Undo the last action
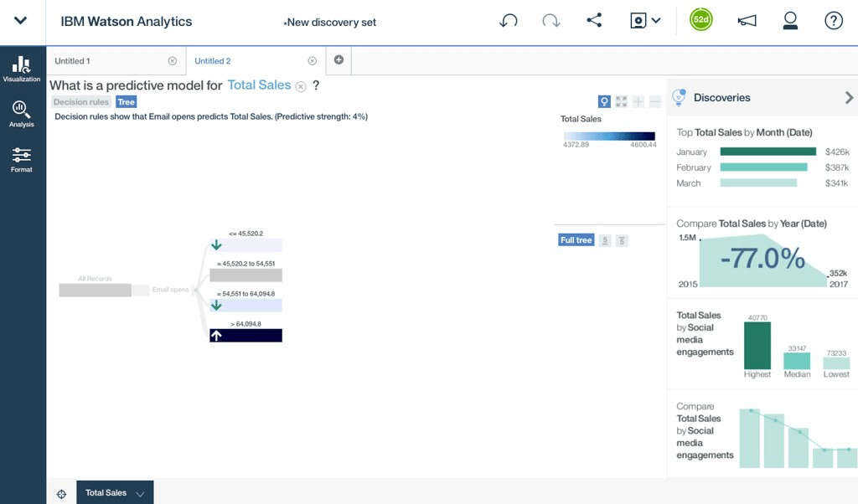 [x=509, y=21]
